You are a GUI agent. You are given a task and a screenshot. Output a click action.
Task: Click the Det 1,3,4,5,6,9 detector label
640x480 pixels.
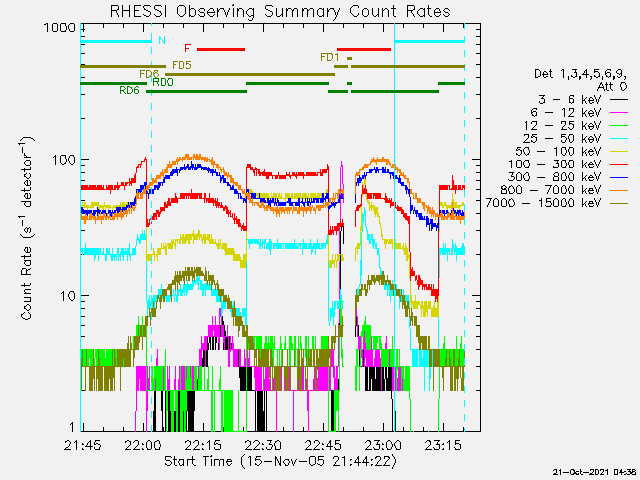pyautogui.click(x=580, y=74)
